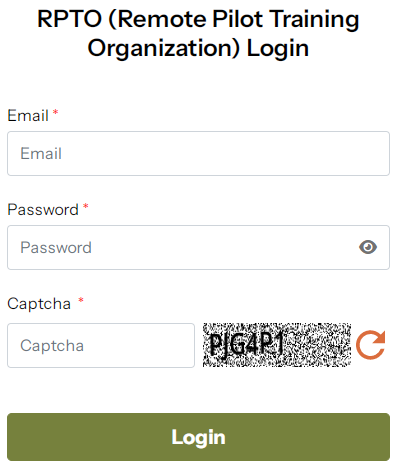Reveal password with the eye icon

point(368,247)
